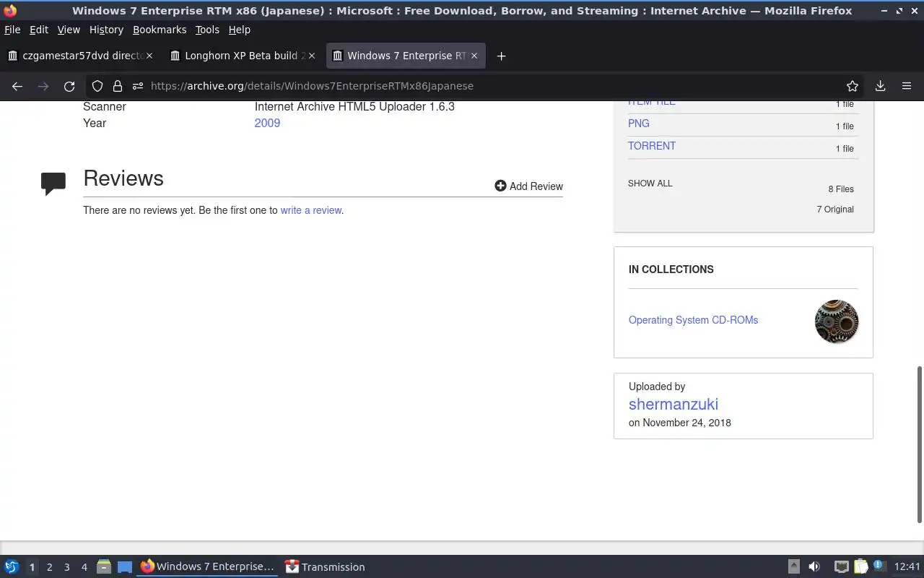Close the Windows 7 Enterprise tab

pos(474,56)
